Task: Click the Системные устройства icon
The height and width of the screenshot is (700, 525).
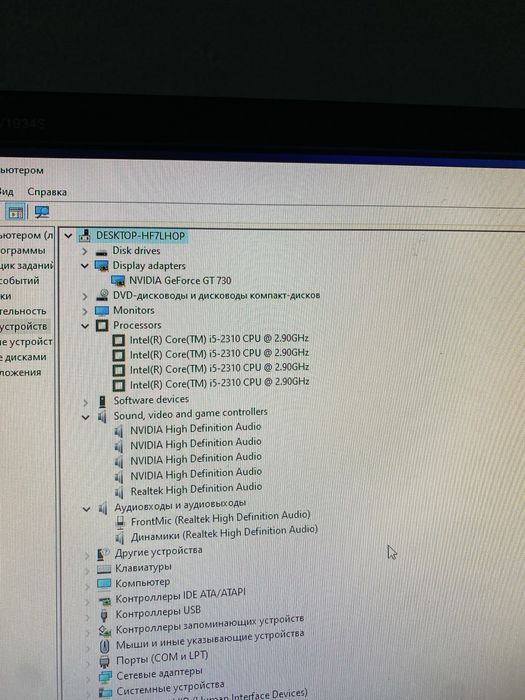Action: point(105,692)
